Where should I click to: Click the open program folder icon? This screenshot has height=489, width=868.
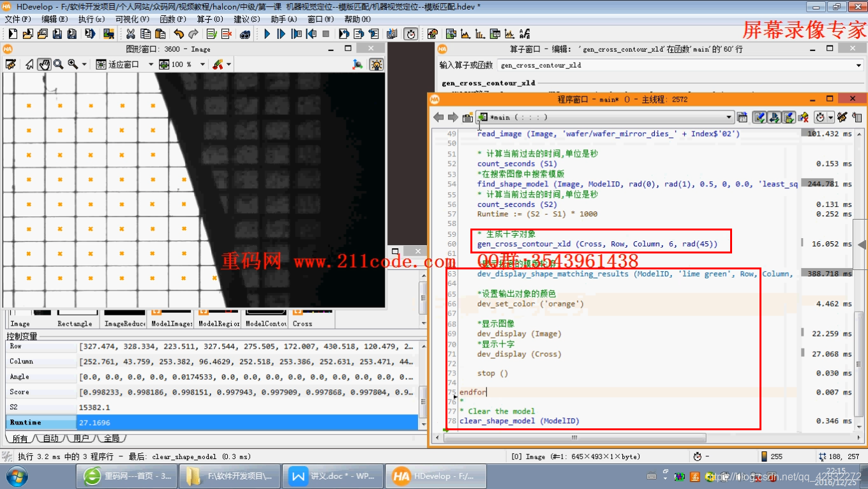click(x=27, y=34)
